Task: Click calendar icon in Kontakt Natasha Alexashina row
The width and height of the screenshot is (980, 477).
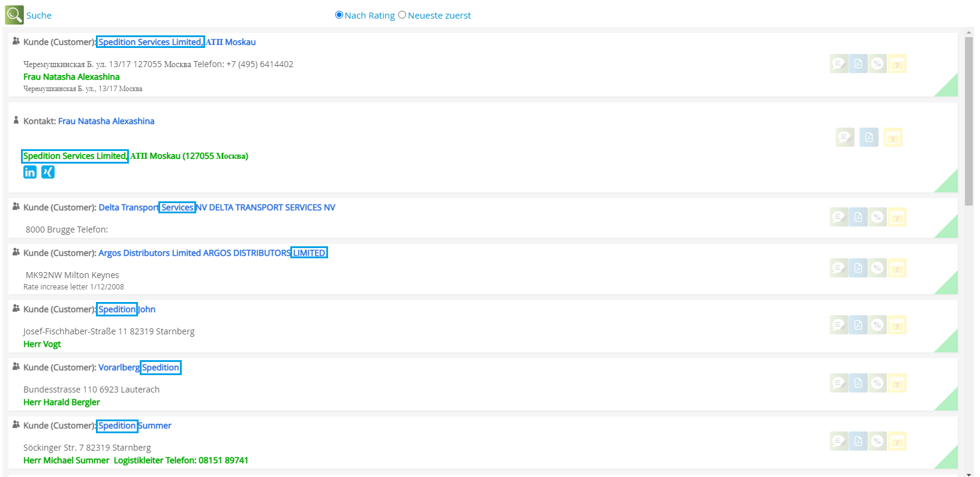Action: (892, 137)
